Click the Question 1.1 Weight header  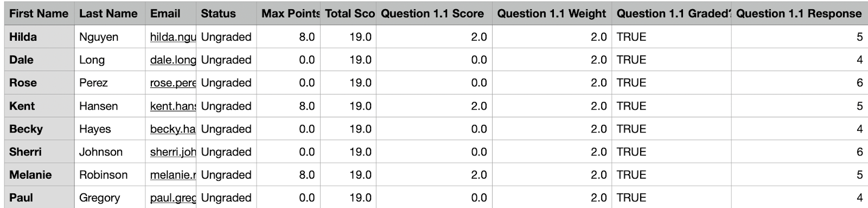coord(552,14)
